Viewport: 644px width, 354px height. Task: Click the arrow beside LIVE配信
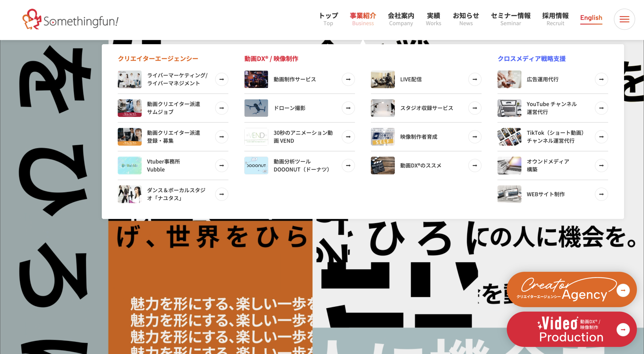pyautogui.click(x=475, y=79)
